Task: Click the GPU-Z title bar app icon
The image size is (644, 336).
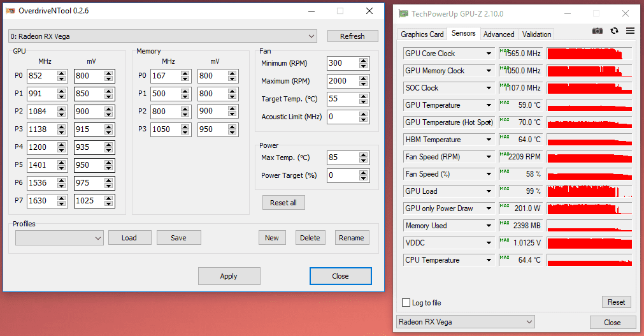Action: [404, 14]
